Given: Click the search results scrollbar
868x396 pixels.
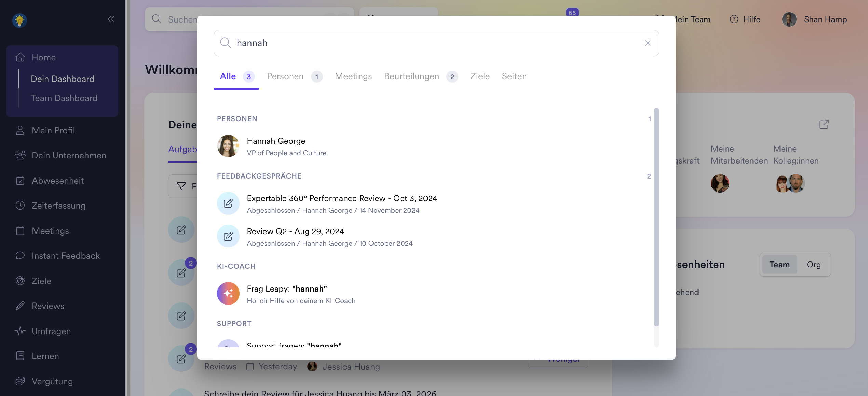Looking at the screenshot, I should [656, 216].
